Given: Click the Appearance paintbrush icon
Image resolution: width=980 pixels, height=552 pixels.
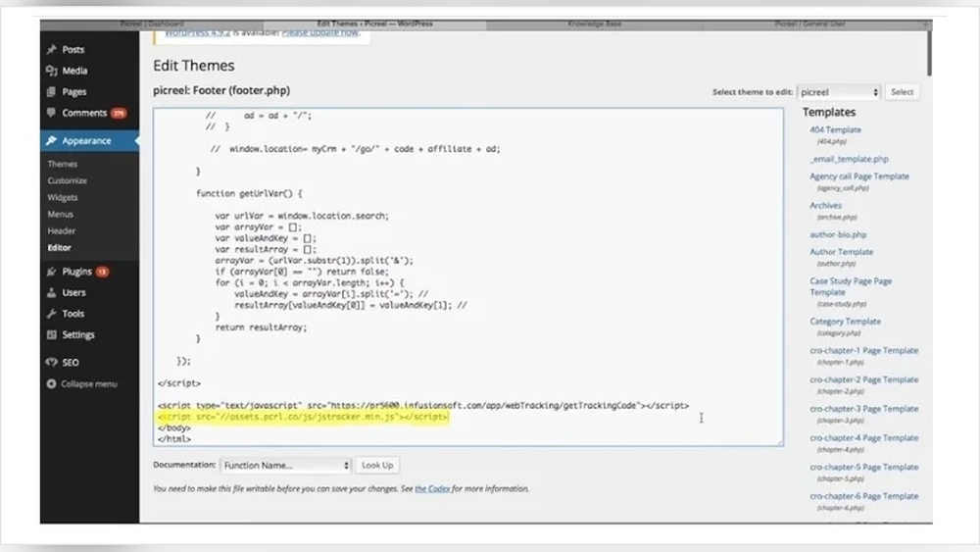Looking at the screenshot, I should click(x=51, y=140).
